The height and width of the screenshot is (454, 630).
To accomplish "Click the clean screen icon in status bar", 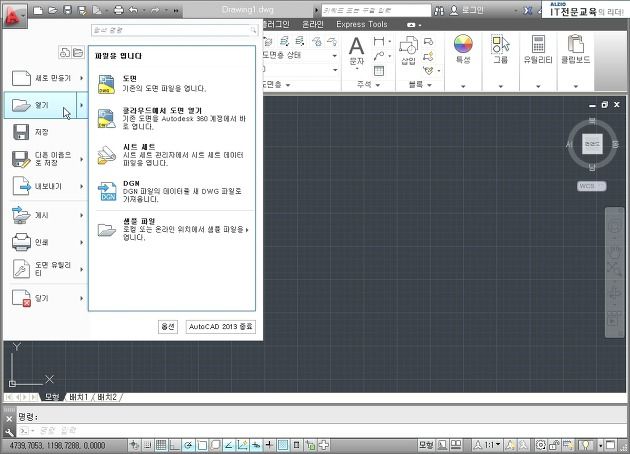I will point(610,445).
